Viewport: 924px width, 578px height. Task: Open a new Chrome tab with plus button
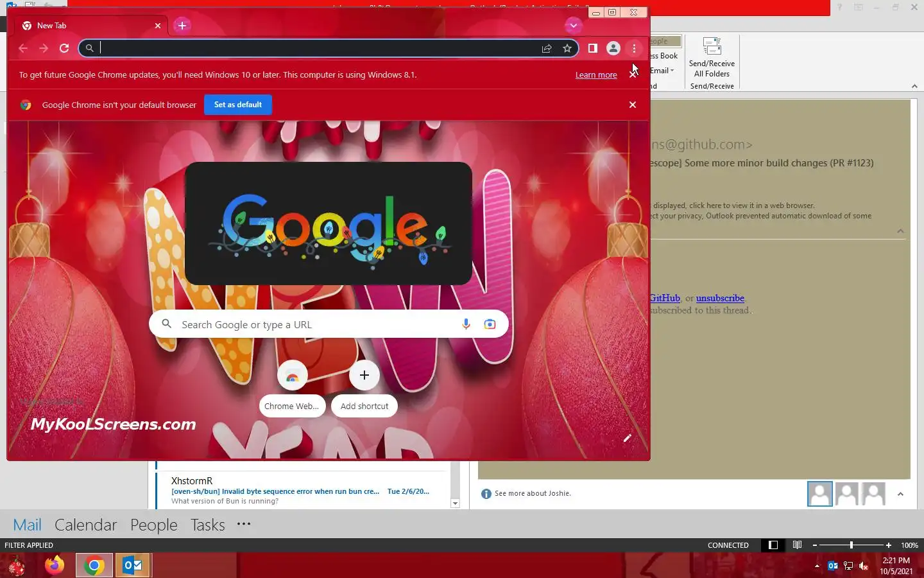182,26
